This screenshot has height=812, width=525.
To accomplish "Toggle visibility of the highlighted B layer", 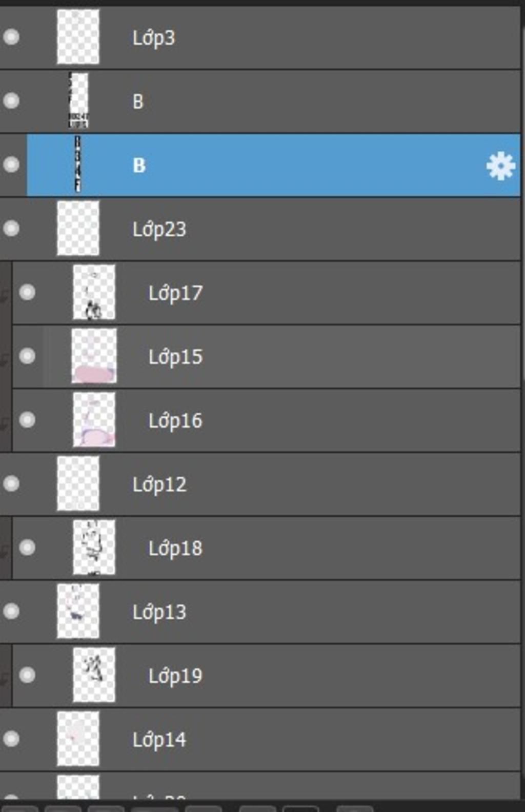I will point(11,165).
